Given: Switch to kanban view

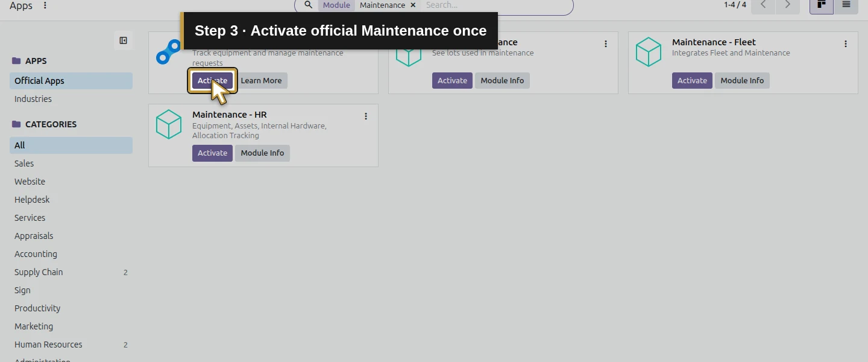Looking at the screenshot, I should [821, 5].
